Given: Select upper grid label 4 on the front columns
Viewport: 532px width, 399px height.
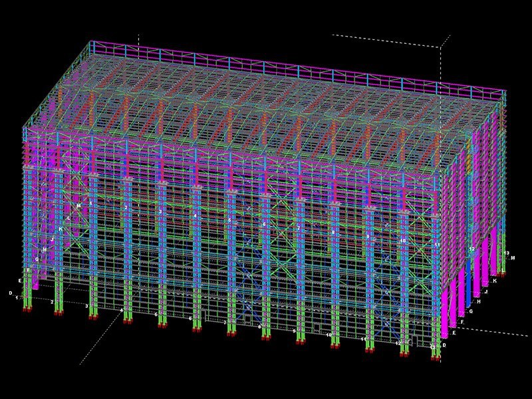Looking at the screenshot, I should 195,215.
